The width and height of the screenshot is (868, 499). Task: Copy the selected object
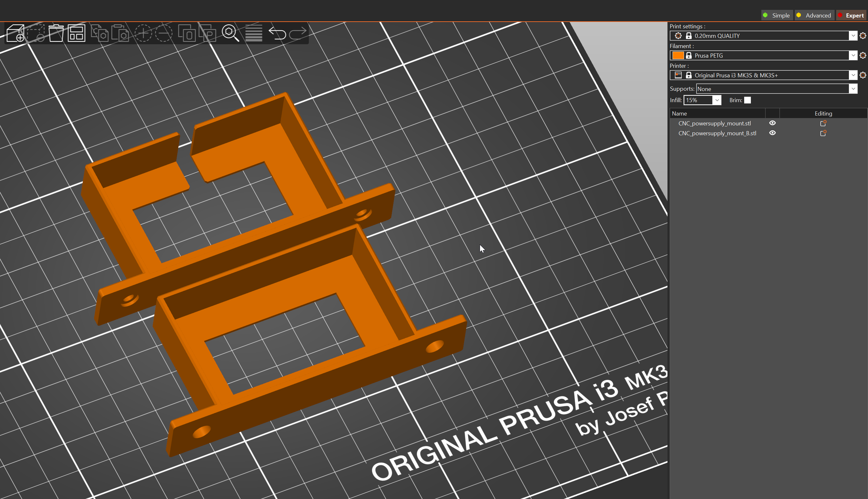coord(100,33)
